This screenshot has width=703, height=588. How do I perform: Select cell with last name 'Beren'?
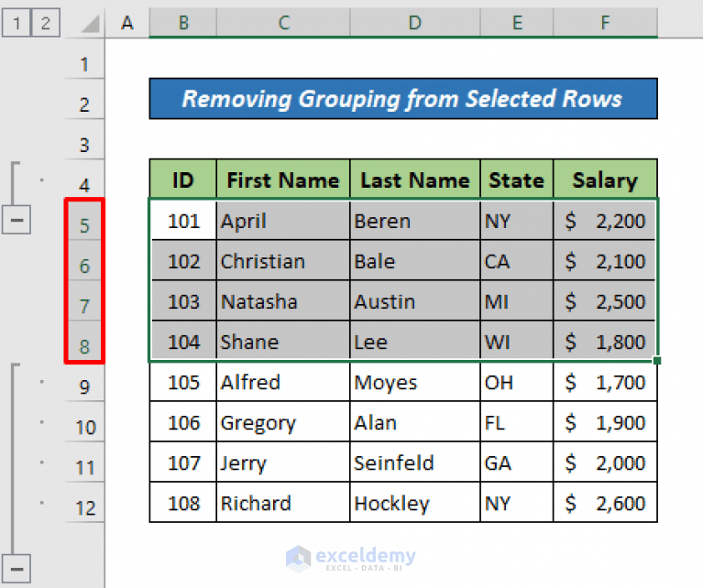(415, 220)
